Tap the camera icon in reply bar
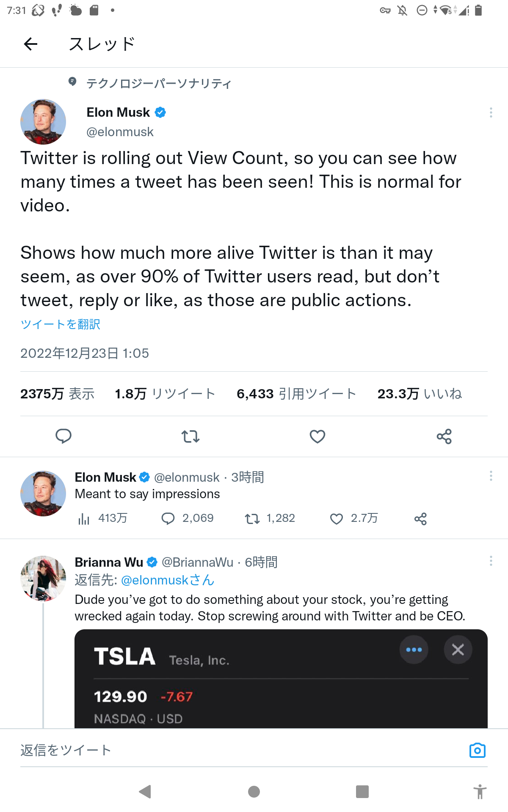The image size is (508, 812). pyautogui.click(x=477, y=750)
